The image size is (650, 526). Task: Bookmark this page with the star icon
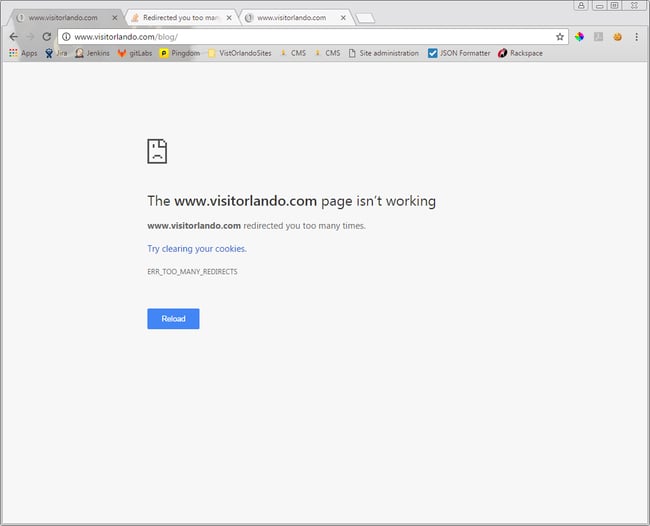(560, 37)
